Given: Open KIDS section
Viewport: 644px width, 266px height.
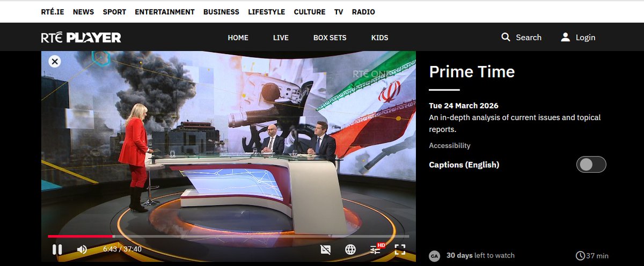Looking at the screenshot, I should coord(379,38).
